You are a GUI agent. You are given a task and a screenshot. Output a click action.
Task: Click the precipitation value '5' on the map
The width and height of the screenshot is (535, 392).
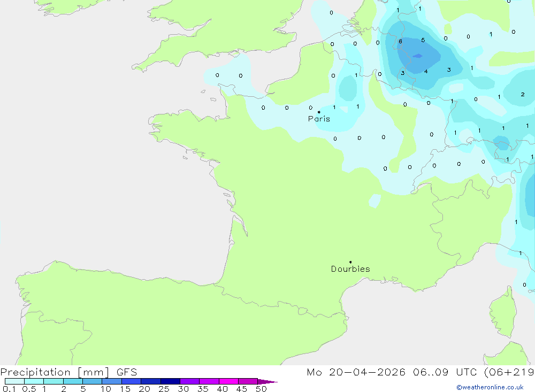(423, 40)
